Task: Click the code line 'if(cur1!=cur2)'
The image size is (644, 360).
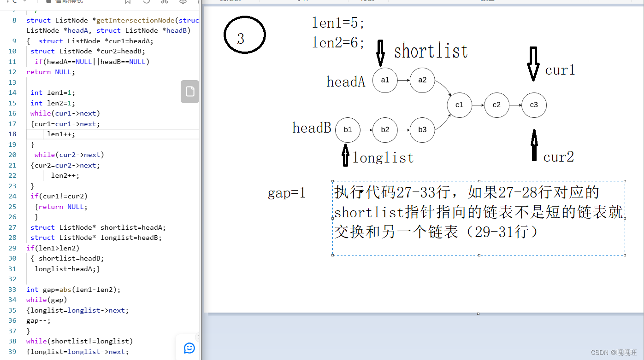Action: point(59,196)
